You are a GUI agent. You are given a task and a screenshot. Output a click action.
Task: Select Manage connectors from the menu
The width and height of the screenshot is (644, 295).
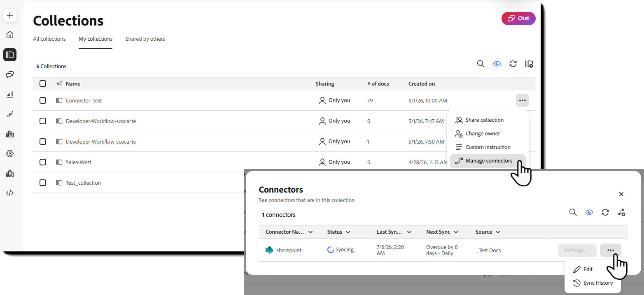(488, 161)
